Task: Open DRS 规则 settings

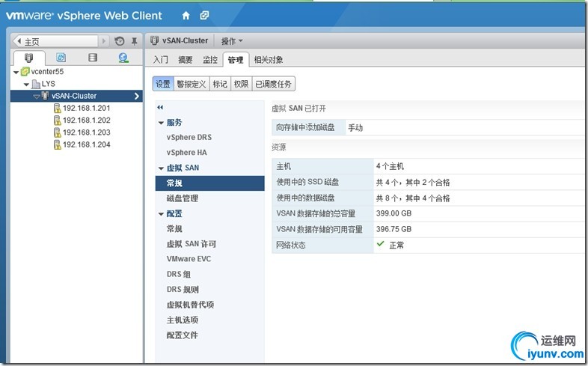Action: (x=183, y=290)
